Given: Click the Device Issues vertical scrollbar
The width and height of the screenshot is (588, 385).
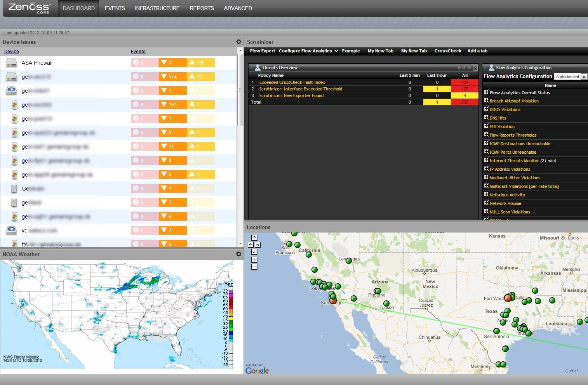Looking at the screenshot, I should (240, 90).
